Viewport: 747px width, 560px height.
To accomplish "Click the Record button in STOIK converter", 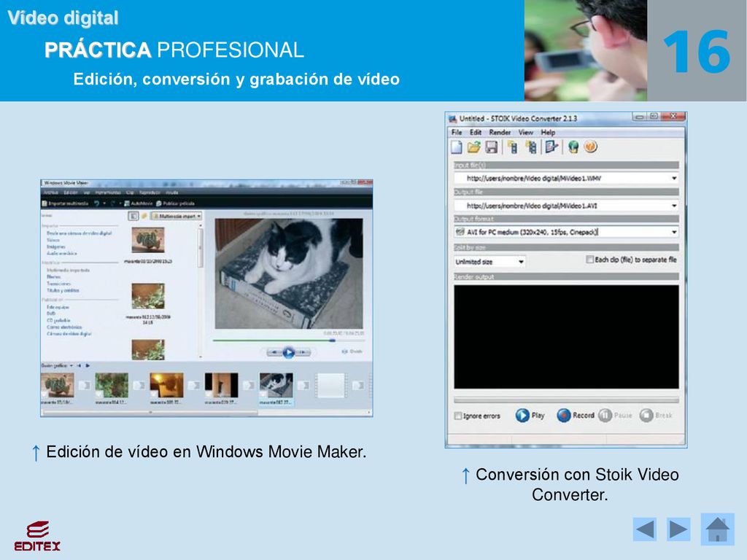I will pos(576,415).
